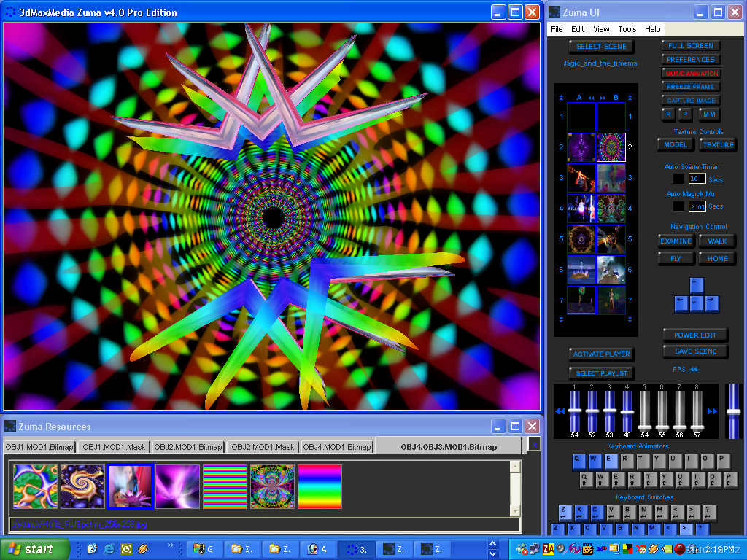This screenshot has width=747, height=560.
Task: Click the rewind arrows left of sliders
Action: [560, 411]
